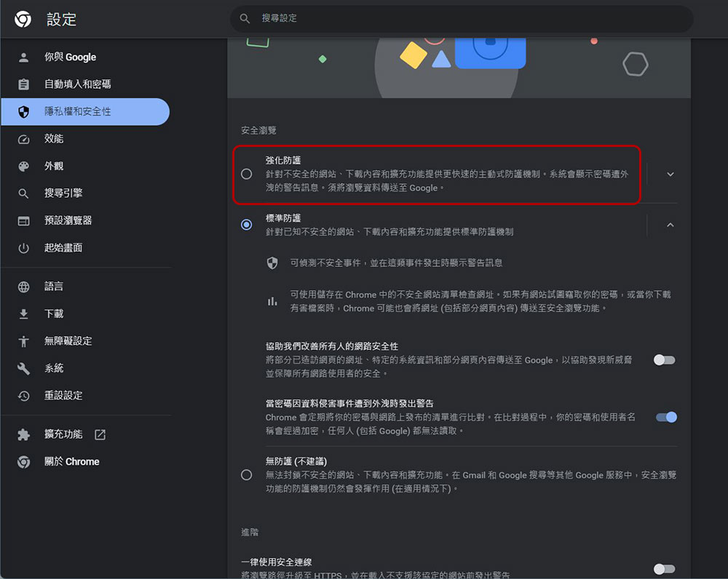This screenshot has width=728, height=579.
Task: Click the person icon for 你與 Google
Action: coord(23,57)
